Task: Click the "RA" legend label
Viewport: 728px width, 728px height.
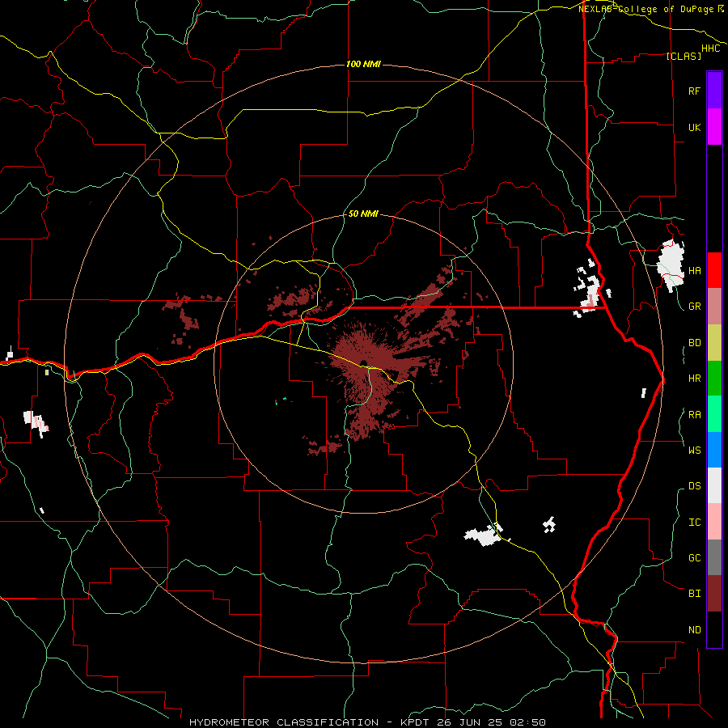Action: click(x=694, y=414)
